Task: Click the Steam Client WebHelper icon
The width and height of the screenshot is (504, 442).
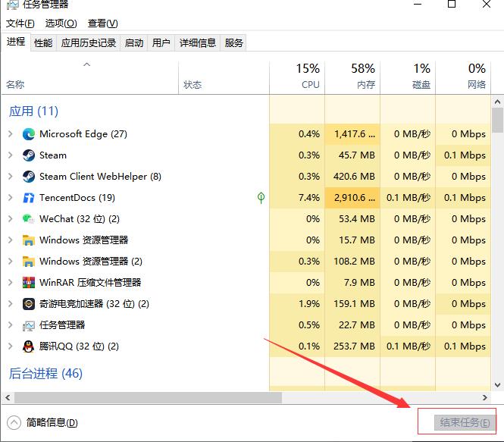Action: tap(29, 177)
